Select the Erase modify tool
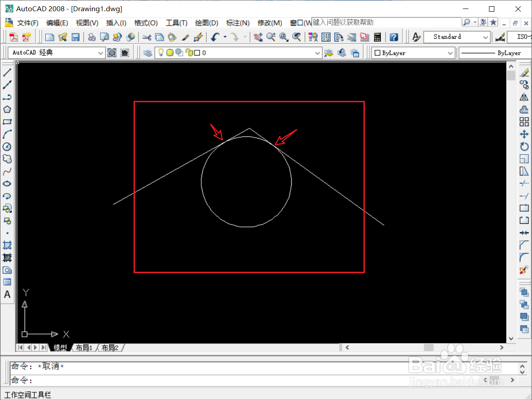The height and width of the screenshot is (400, 532). [524, 73]
